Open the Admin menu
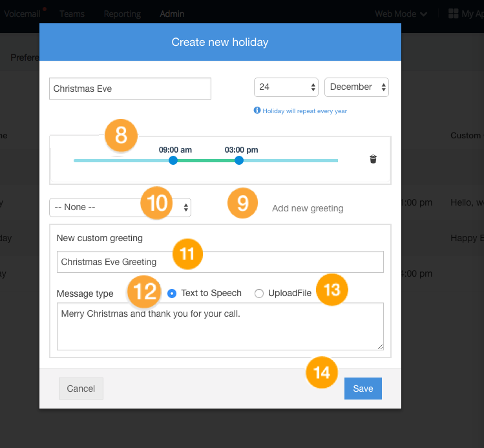Viewport: 484px width, 448px height. (x=172, y=14)
